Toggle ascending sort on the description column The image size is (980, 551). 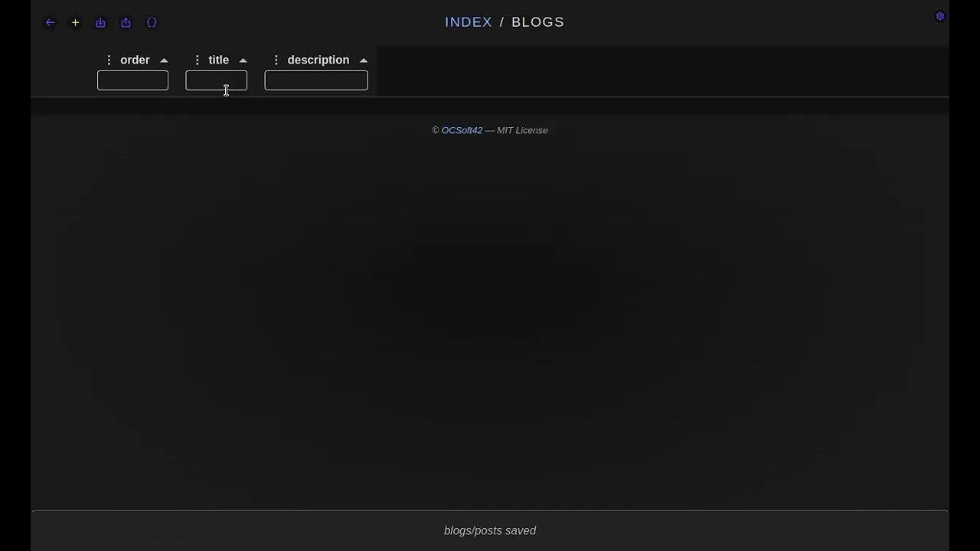(364, 60)
